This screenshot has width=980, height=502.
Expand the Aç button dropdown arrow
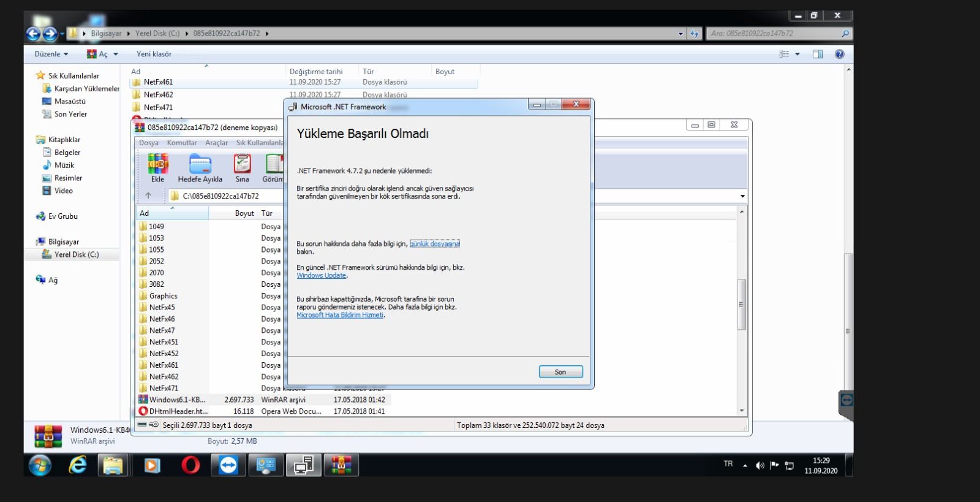116,54
